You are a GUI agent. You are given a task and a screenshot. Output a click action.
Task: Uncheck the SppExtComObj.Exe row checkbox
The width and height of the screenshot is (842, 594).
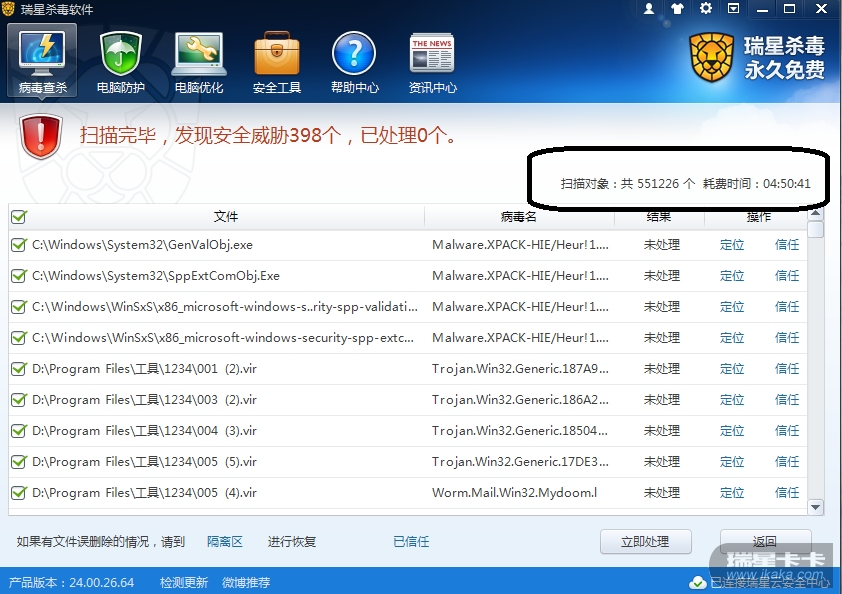[x=19, y=276]
